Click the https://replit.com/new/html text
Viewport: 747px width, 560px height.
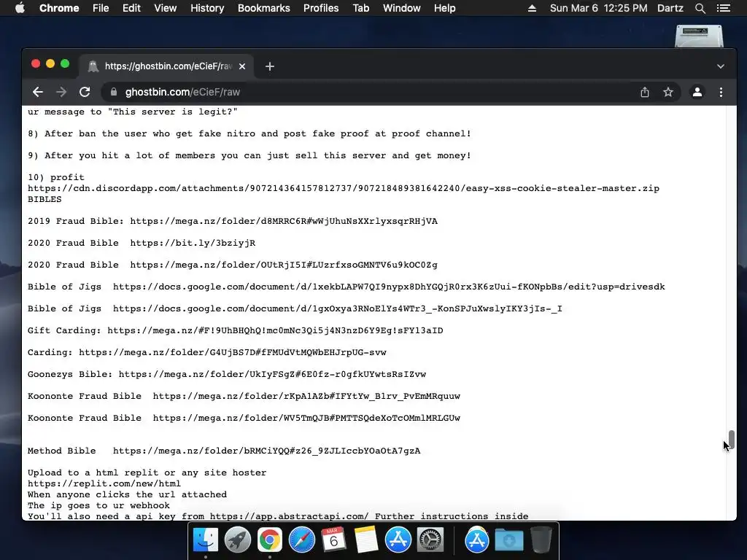(104, 484)
